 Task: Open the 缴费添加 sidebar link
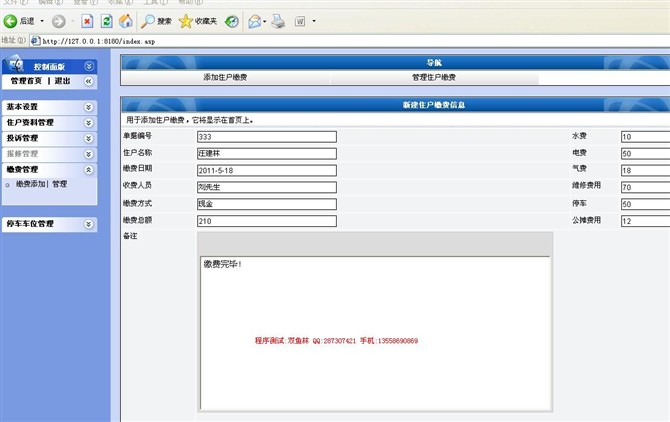pos(30,184)
